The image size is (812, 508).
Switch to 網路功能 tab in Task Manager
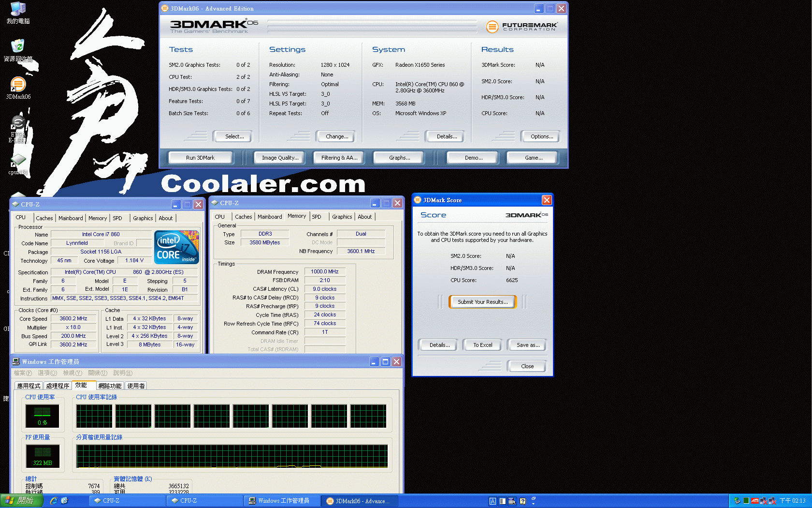click(x=110, y=386)
